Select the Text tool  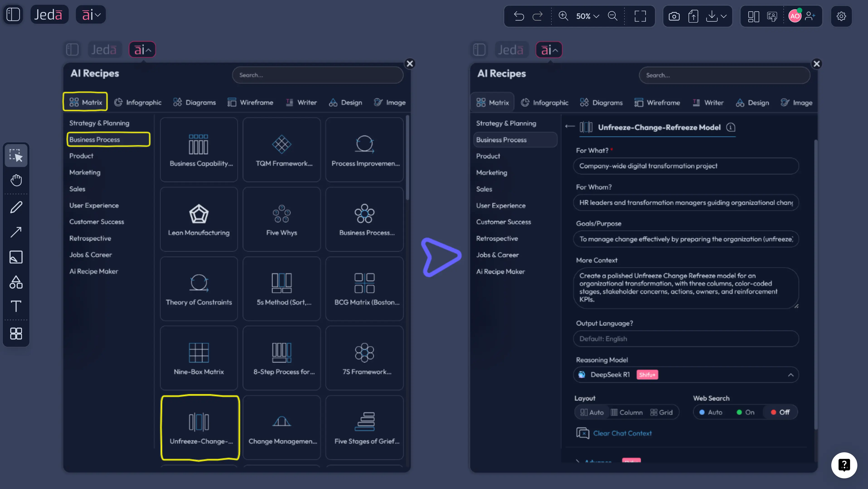[x=16, y=306]
